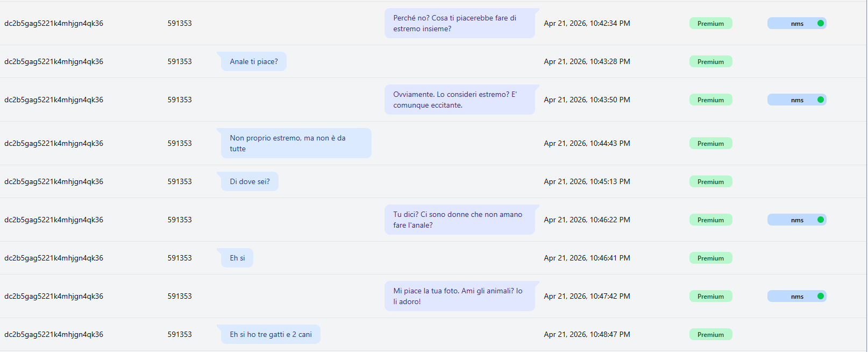Screen dimensions: 868x352
Task: Select the 'Di dove sei?' message bubble
Action: coord(250,181)
